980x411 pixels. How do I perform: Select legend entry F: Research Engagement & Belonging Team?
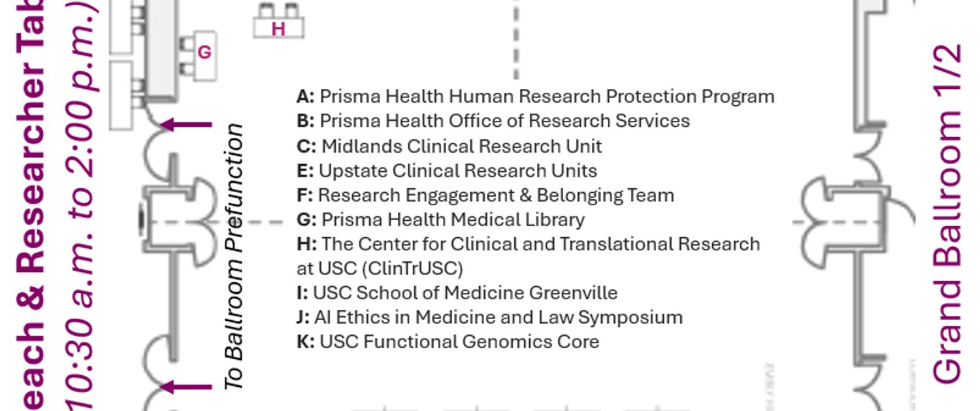pos(485,195)
